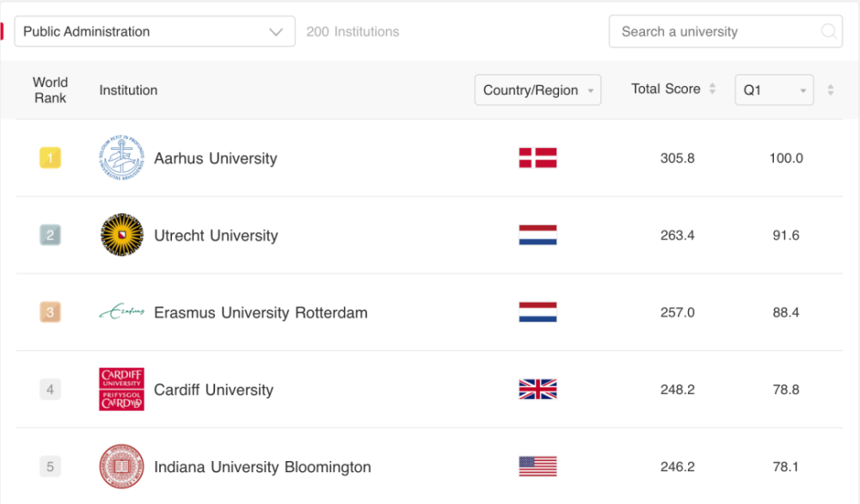Sort by Total Score arrows

click(712, 89)
